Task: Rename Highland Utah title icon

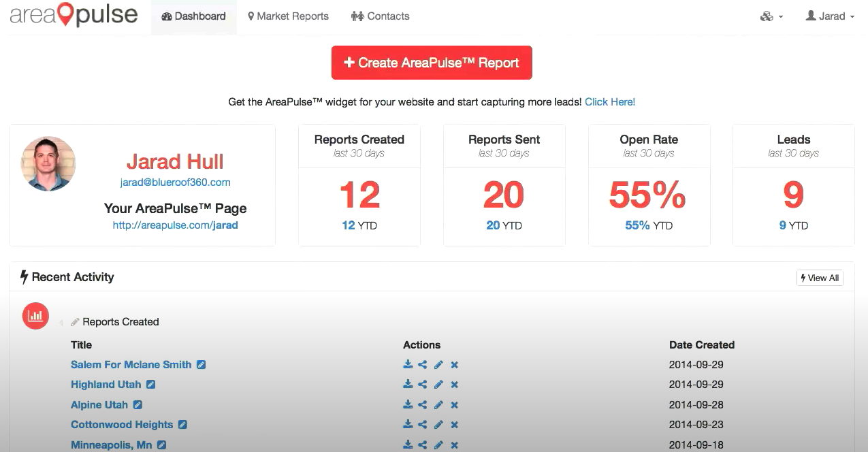Action: pyautogui.click(x=151, y=385)
